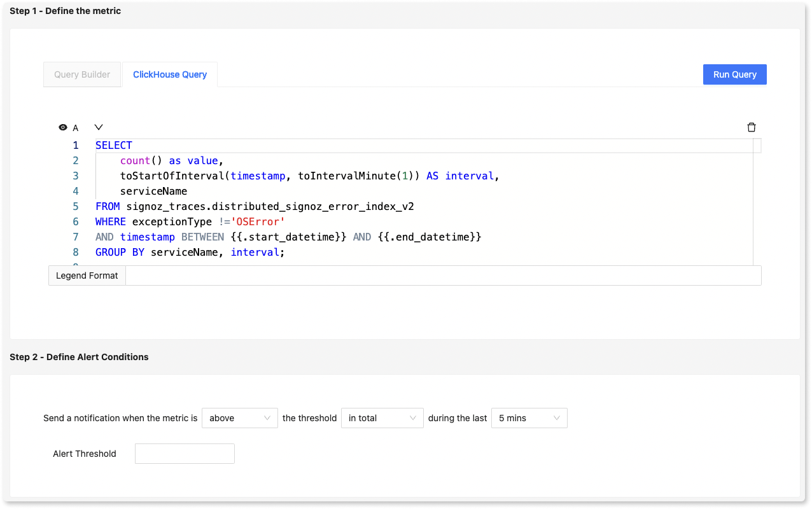
Task: Switch to Query Builder tab
Action: (82, 74)
